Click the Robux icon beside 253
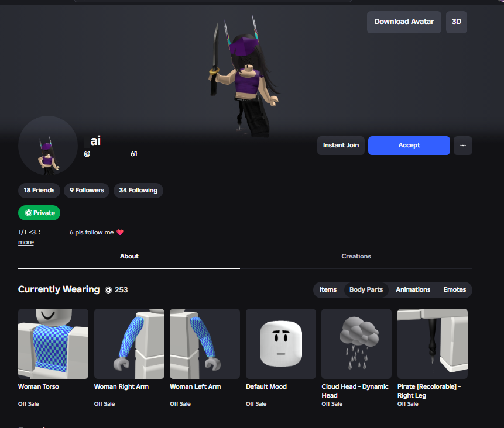504x428 pixels. [108, 290]
